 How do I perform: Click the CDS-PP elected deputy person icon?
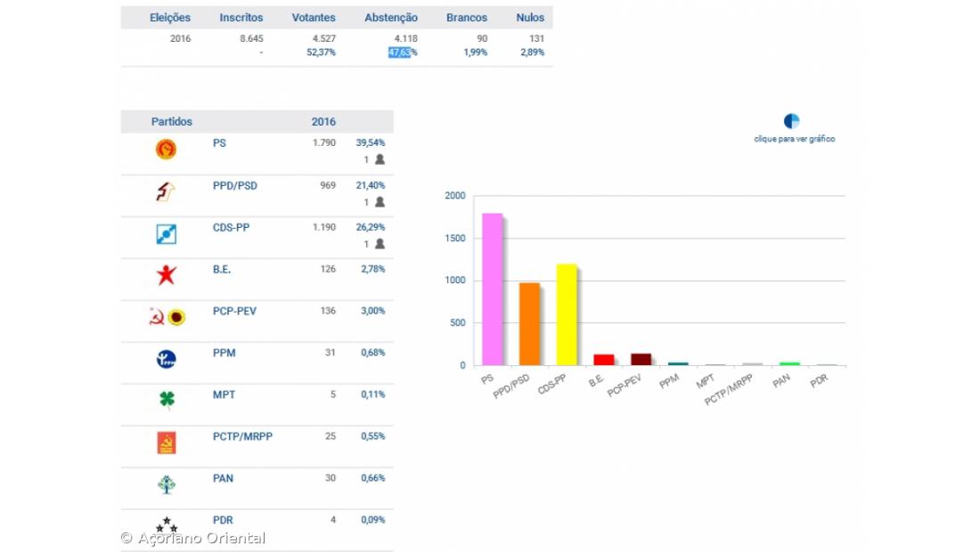380,244
